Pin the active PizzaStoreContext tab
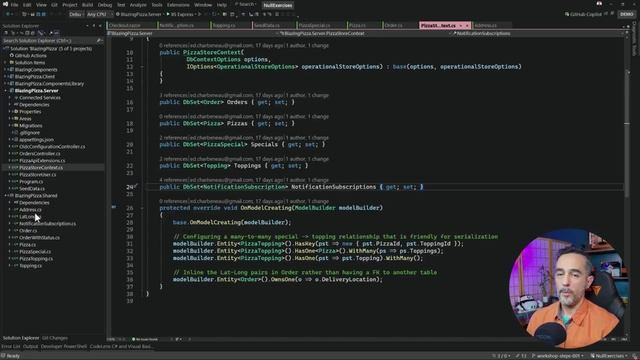Screen dimensions: 640x360 click(x=461, y=25)
